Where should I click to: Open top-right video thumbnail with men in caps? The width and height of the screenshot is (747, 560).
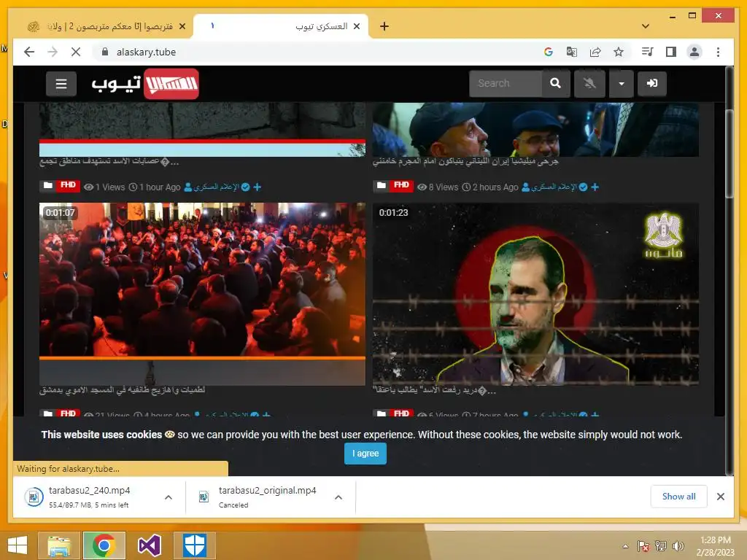[x=535, y=130]
